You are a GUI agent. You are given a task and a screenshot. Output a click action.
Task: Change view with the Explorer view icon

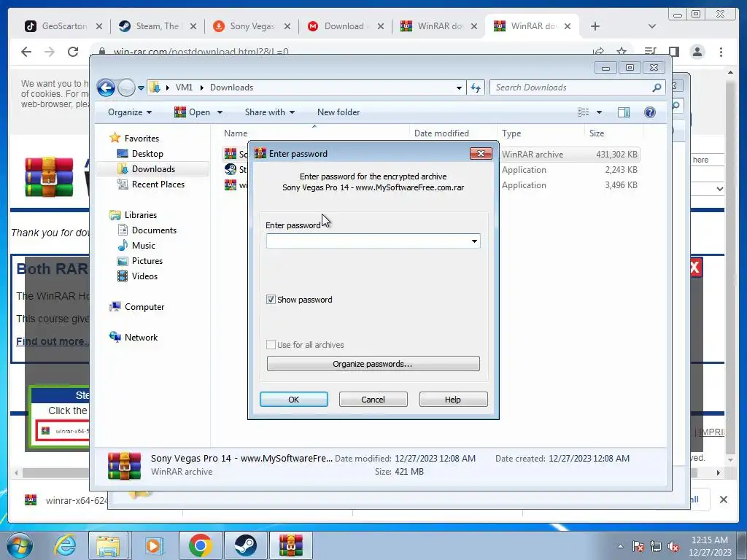(583, 112)
